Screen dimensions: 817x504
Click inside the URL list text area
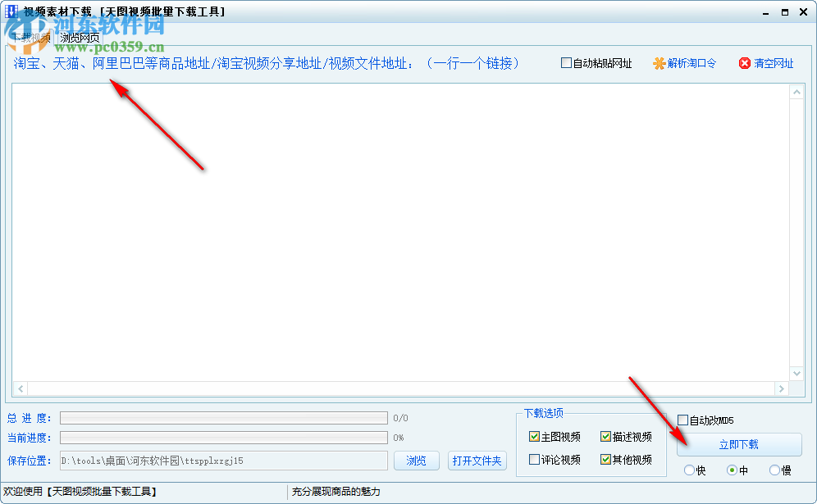pyautogui.click(x=400, y=232)
